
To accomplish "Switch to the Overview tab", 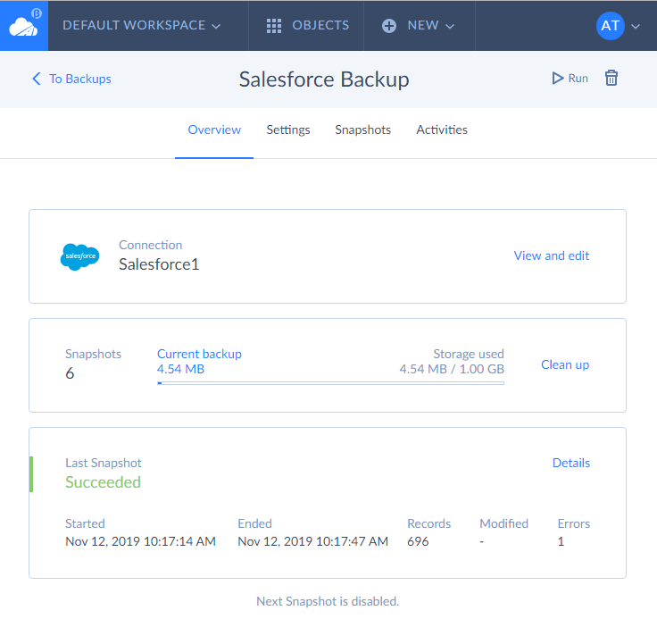I will 214,130.
